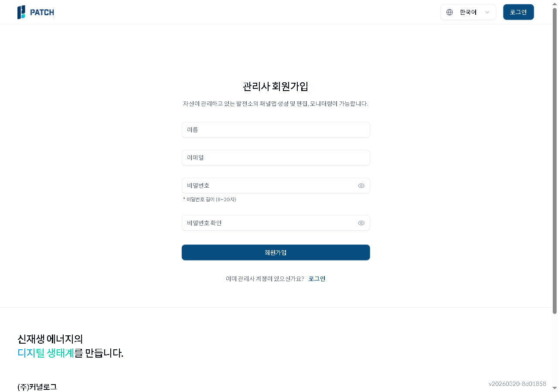Screen dimensions: 558x392
Task: Click the password length hint text
Action: point(209,199)
